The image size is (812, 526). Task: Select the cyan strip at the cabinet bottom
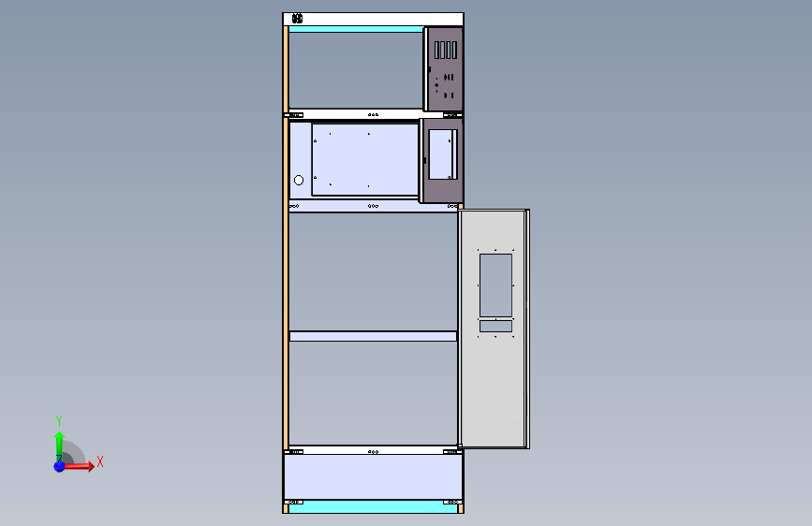tap(373, 509)
